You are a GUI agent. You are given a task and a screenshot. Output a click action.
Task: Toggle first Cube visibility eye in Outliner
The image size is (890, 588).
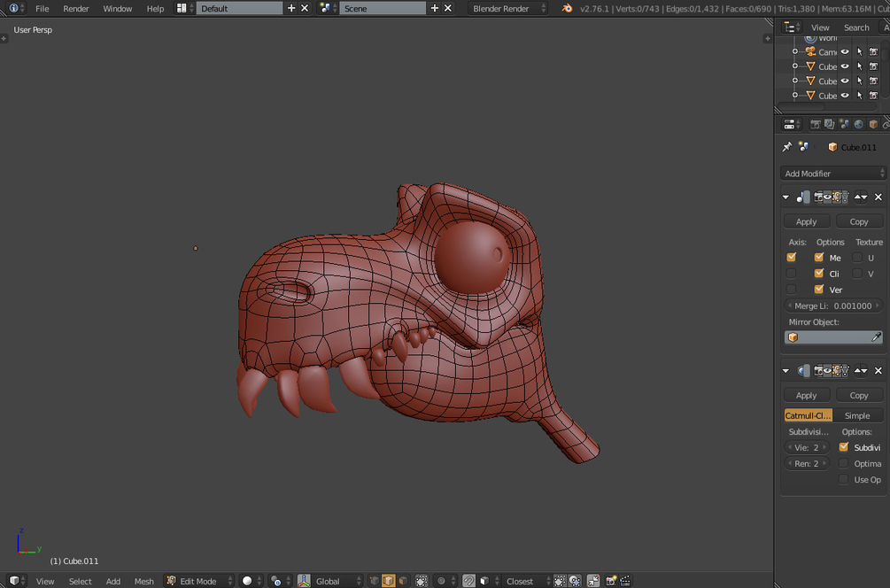845,66
